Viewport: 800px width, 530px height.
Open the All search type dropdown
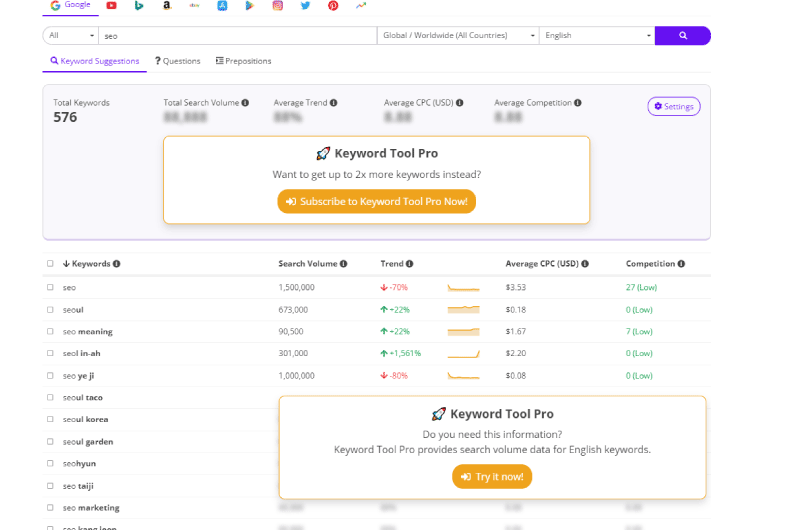(70, 36)
